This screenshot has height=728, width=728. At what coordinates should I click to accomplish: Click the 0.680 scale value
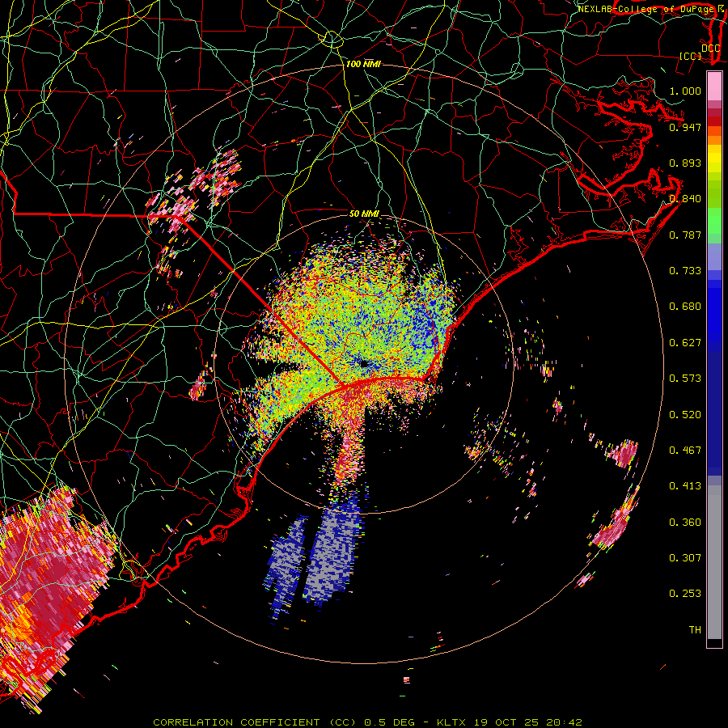click(685, 307)
